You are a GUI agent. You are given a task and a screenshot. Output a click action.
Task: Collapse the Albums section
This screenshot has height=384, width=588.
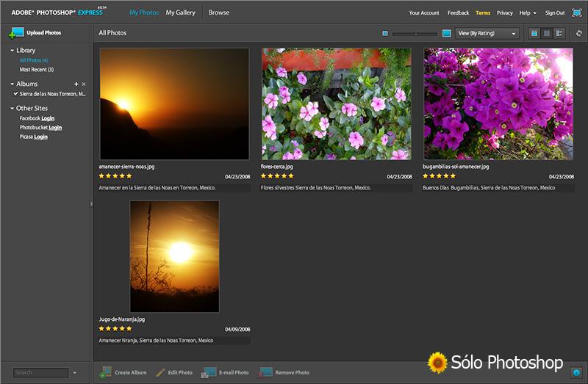12,84
